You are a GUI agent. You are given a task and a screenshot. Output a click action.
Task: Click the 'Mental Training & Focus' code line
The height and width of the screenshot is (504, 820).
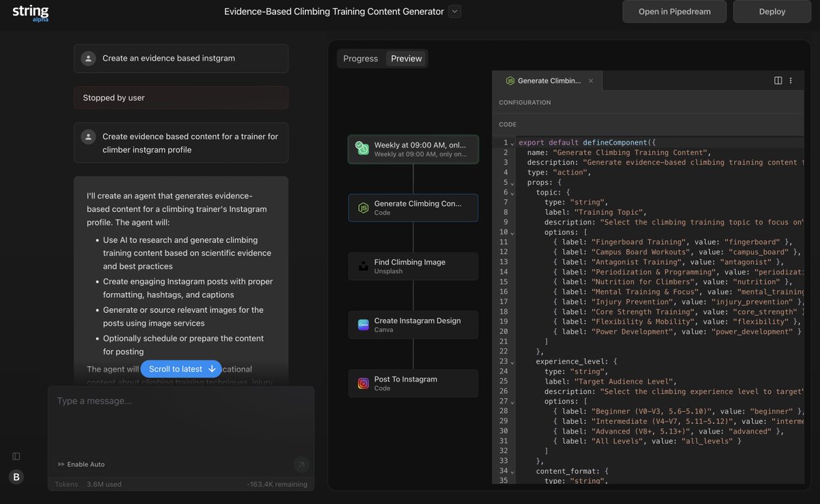(x=678, y=292)
